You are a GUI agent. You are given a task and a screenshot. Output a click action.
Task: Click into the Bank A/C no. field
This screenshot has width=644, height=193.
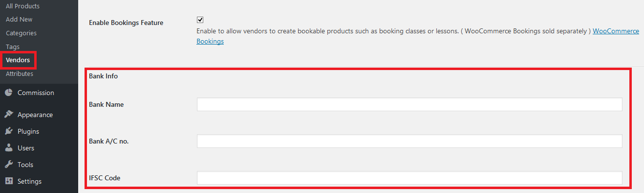click(409, 141)
